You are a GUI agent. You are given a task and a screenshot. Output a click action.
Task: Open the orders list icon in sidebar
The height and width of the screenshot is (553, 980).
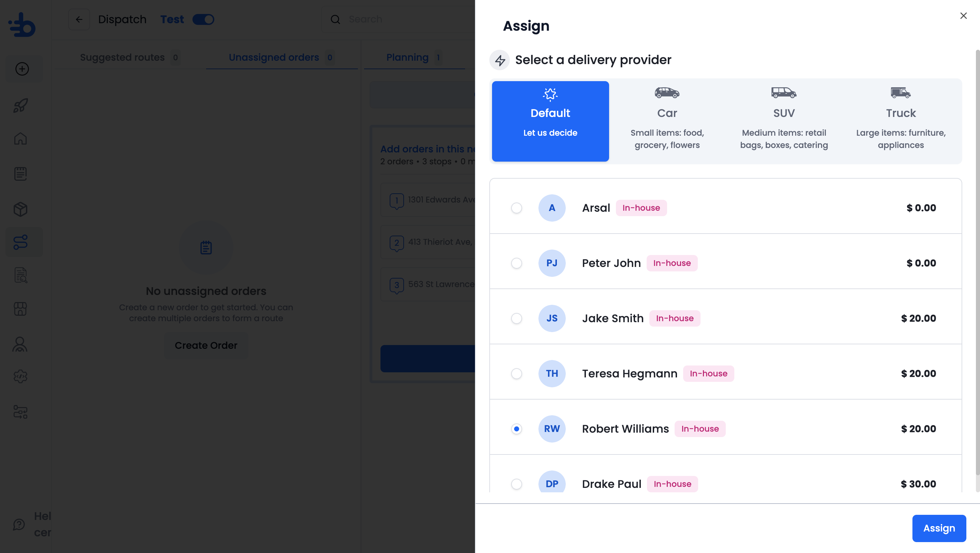coord(20,174)
